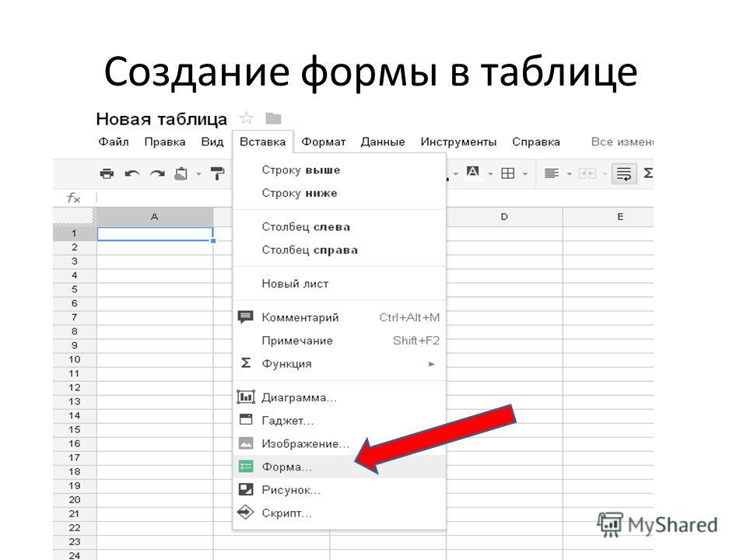Select column A header
This screenshot has width=747, height=560.
(x=155, y=217)
